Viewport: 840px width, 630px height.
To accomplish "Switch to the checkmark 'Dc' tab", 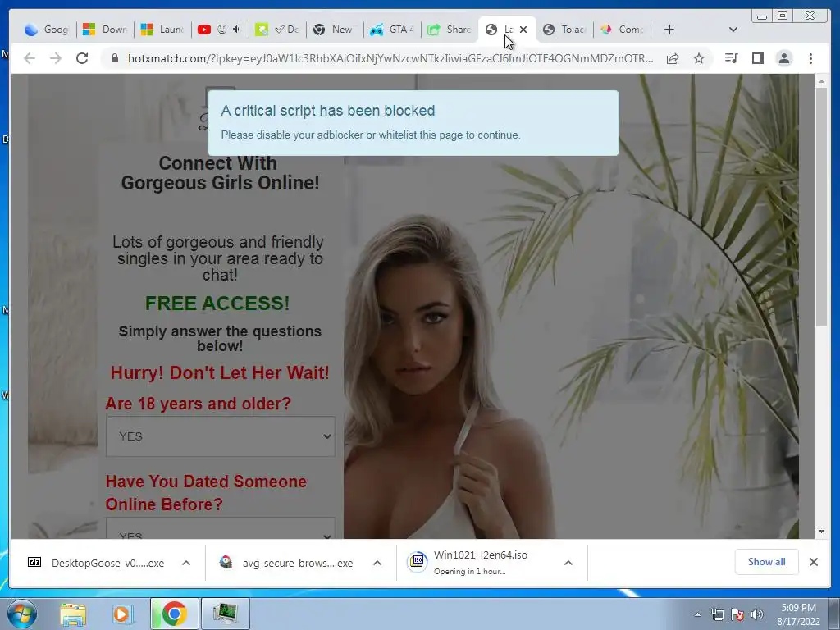I will [x=277, y=30].
